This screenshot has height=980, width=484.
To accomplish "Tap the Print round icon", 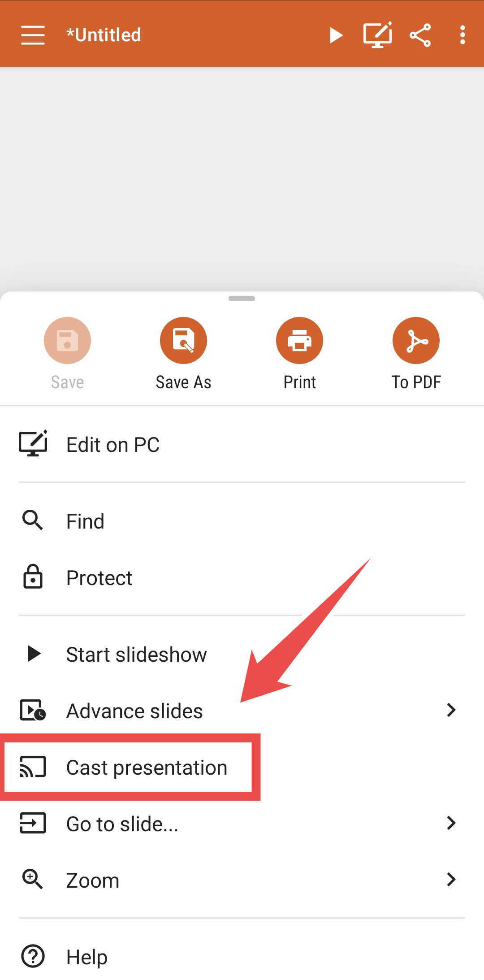I will 299,340.
